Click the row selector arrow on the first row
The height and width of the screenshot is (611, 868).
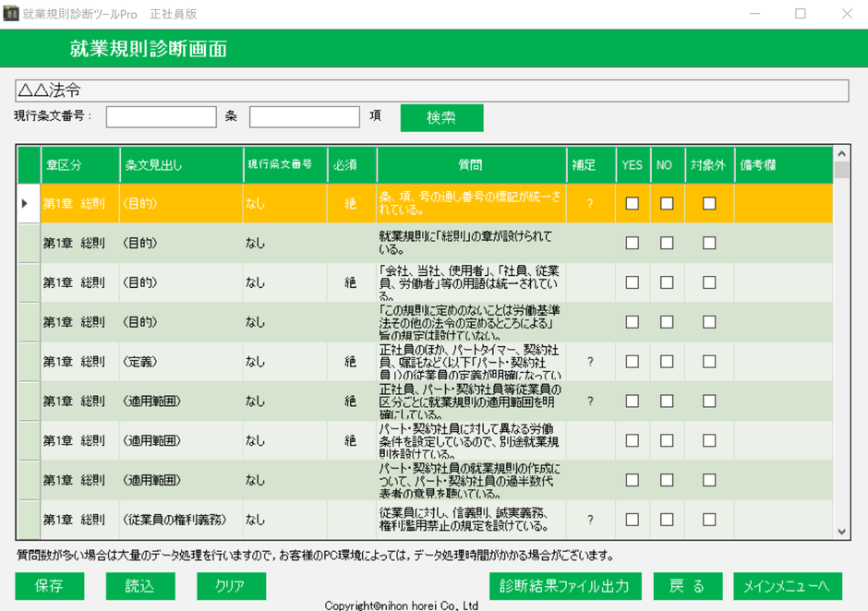[x=27, y=204]
